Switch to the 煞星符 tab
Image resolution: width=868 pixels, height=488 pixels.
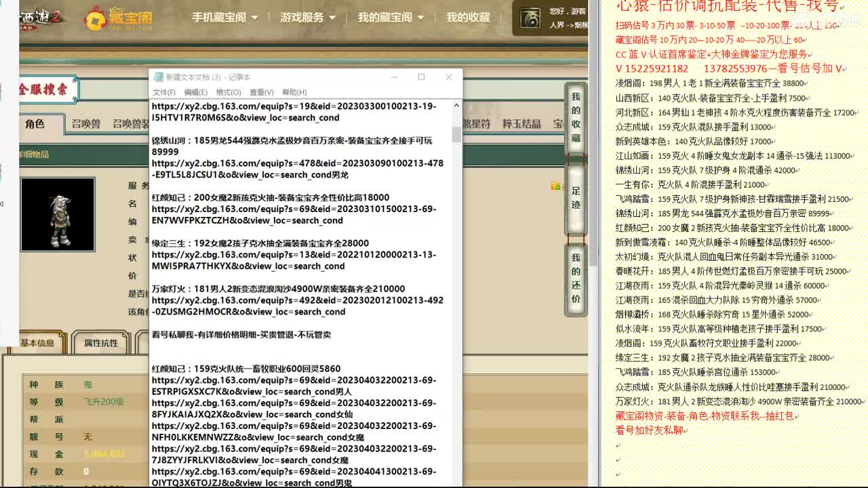tap(477, 124)
